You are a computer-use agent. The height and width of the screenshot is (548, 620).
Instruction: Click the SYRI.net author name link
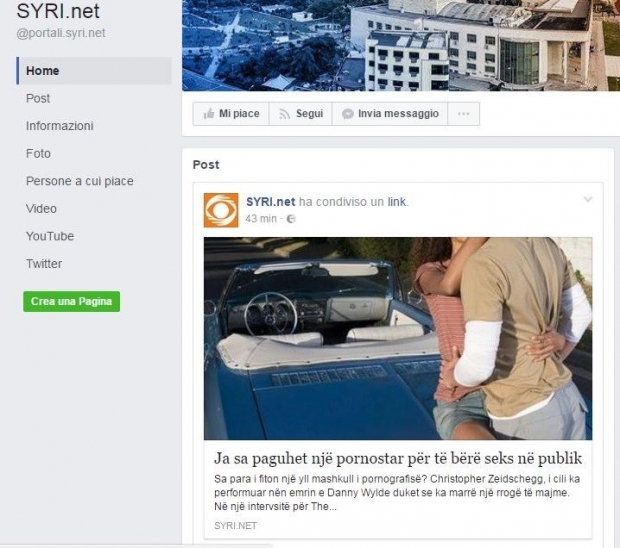click(x=270, y=202)
